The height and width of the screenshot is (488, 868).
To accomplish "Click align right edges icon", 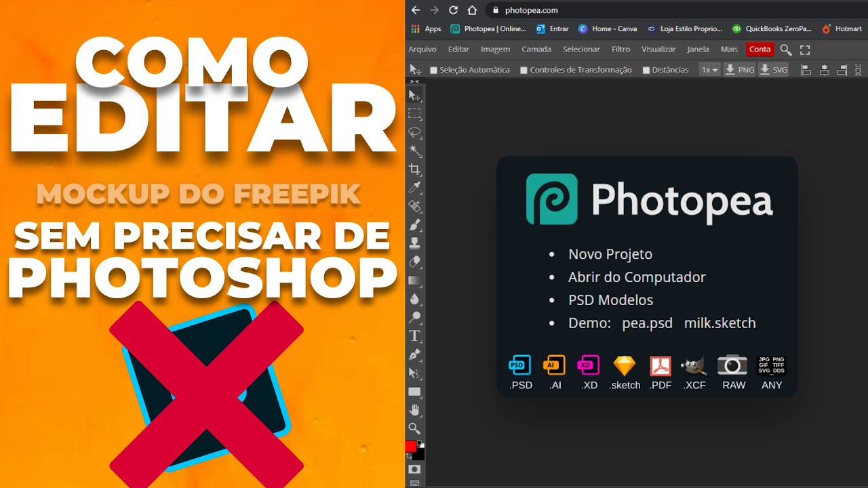I will point(843,70).
